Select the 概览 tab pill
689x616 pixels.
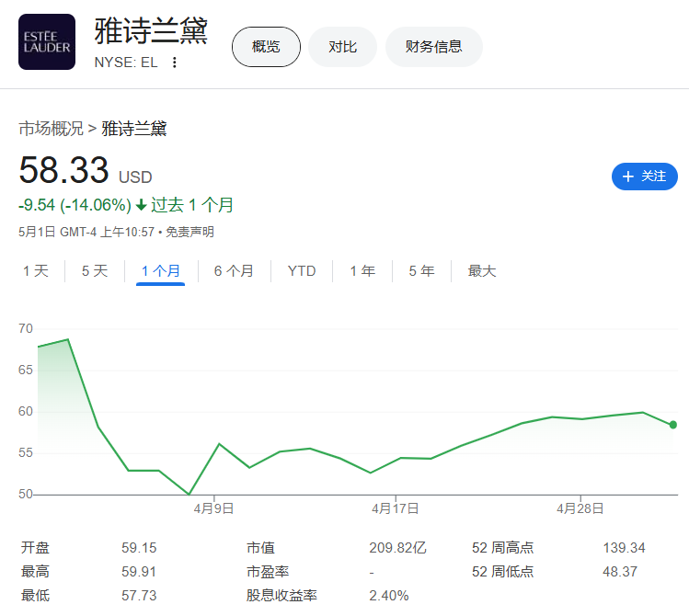pos(266,47)
